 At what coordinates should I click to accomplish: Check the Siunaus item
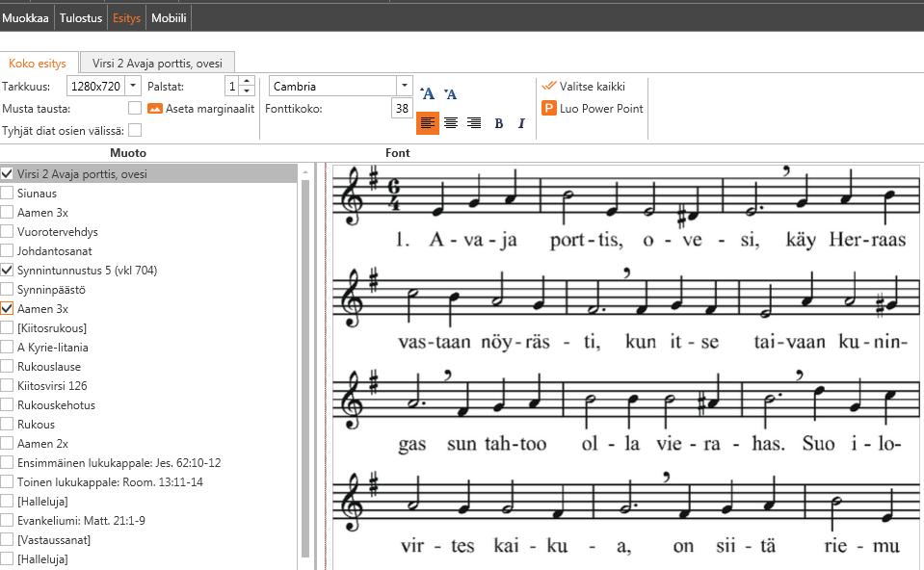(7, 194)
